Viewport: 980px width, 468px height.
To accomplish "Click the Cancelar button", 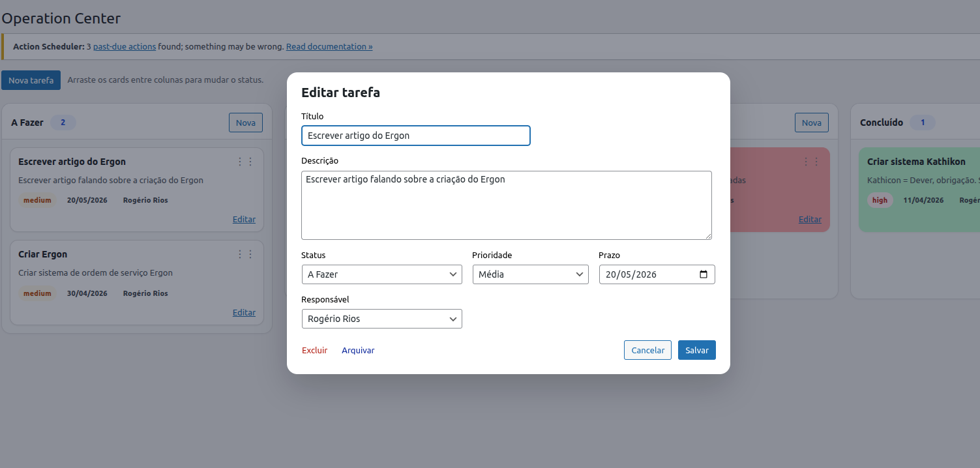I will (x=648, y=350).
